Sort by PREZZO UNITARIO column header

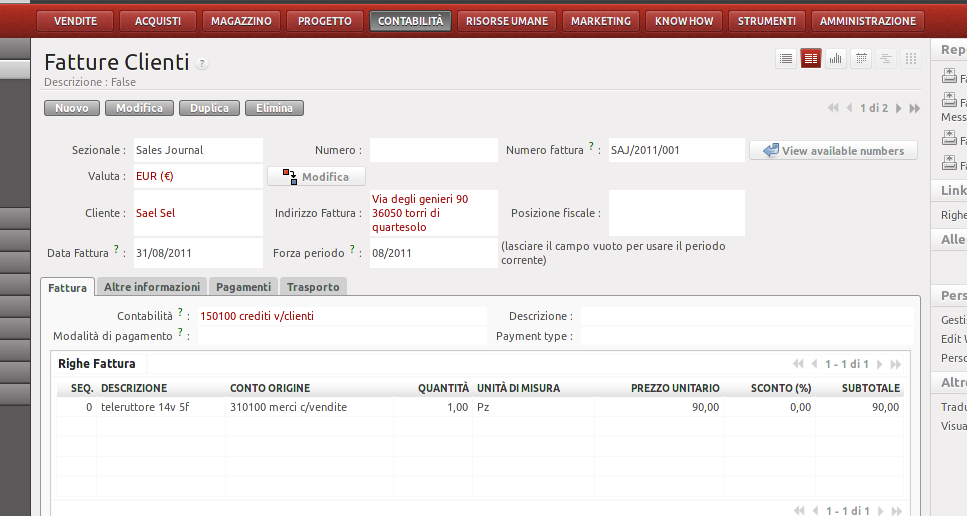pos(675,388)
